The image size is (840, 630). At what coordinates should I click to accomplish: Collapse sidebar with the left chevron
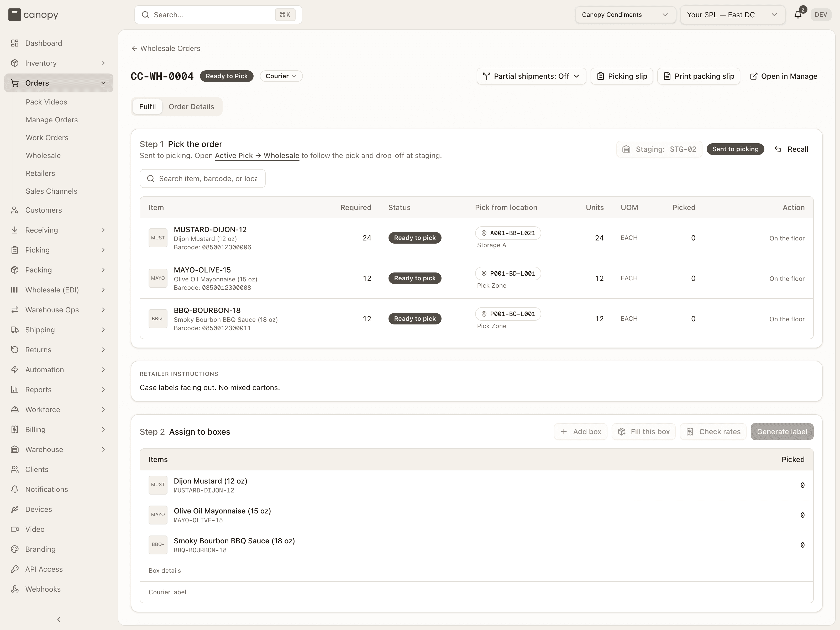pos(59,619)
